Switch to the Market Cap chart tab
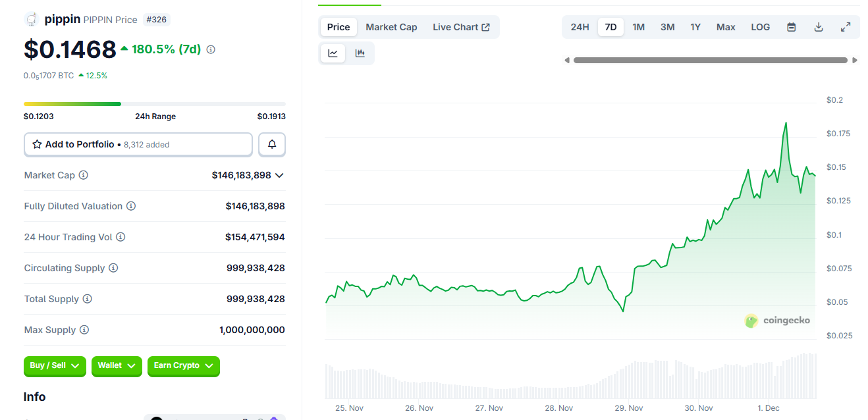 pos(391,26)
